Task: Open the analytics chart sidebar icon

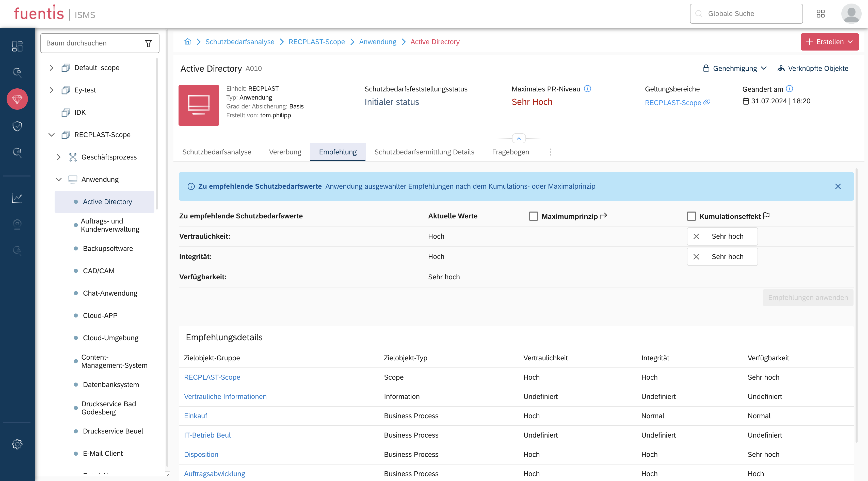Action: click(x=17, y=198)
